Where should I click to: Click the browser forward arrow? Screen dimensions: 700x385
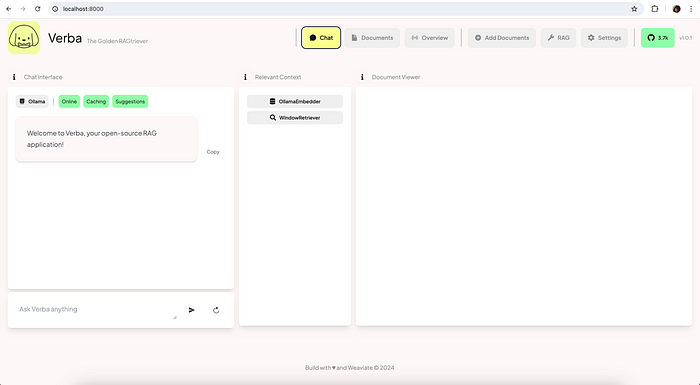coord(23,9)
